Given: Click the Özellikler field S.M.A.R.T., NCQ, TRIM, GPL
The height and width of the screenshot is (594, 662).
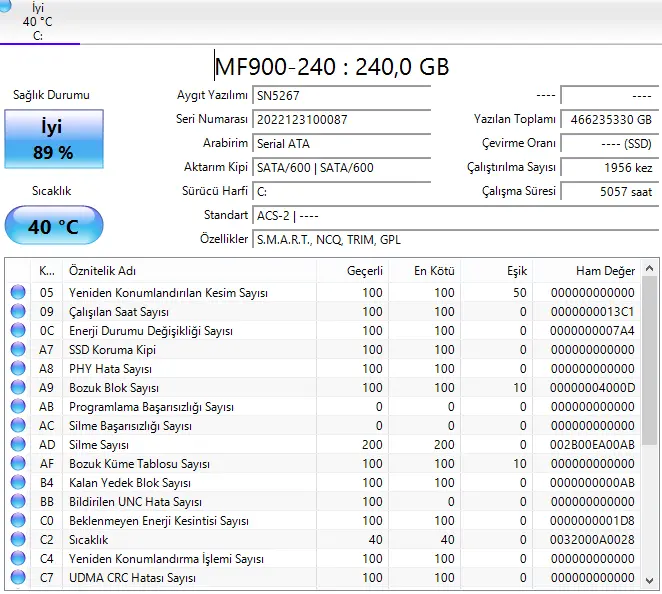Looking at the screenshot, I should click(x=455, y=240).
